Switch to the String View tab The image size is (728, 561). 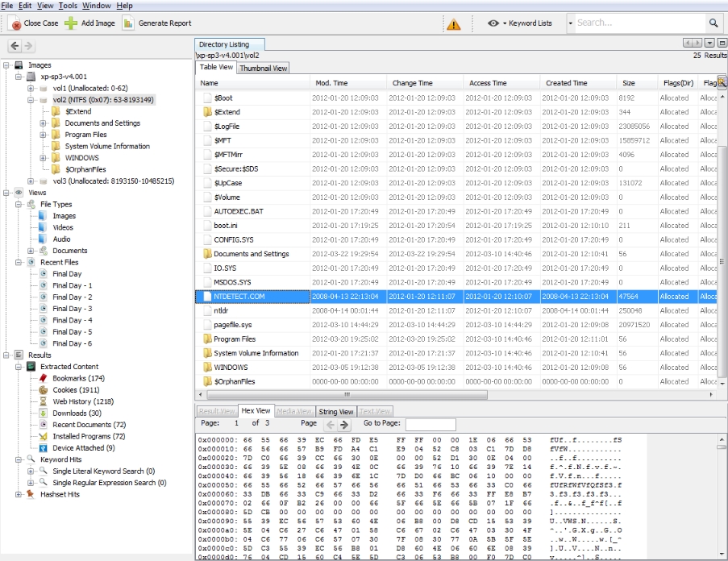pyautogui.click(x=335, y=412)
